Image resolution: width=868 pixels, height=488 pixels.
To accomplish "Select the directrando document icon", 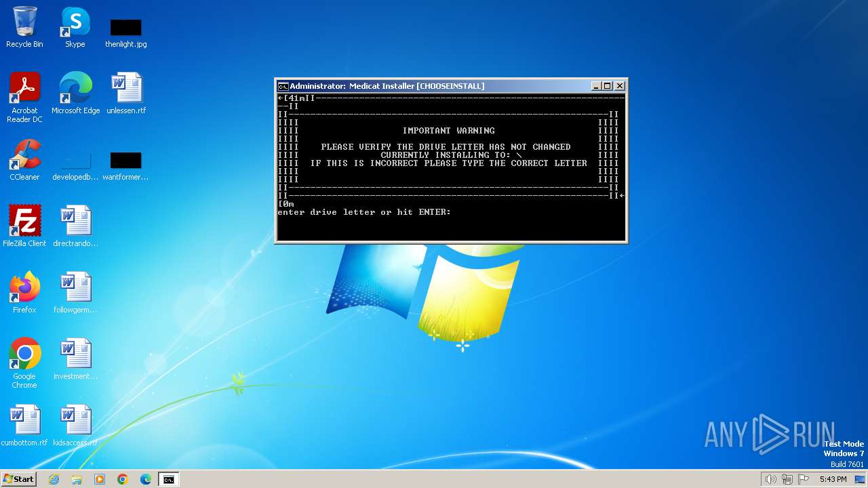I will pos(75,226).
